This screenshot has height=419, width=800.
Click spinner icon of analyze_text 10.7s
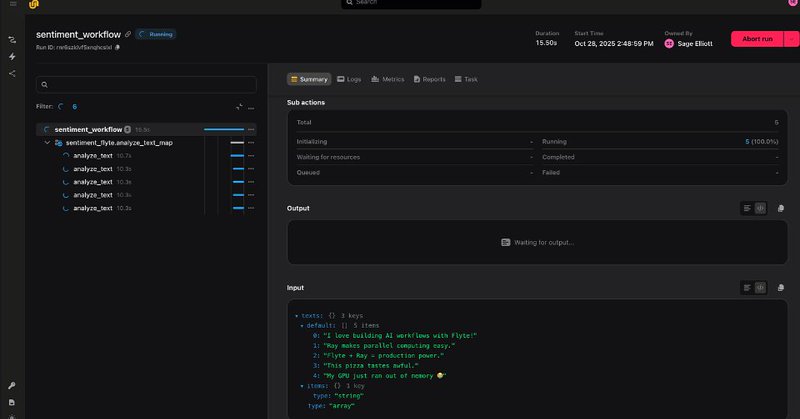tap(66, 156)
